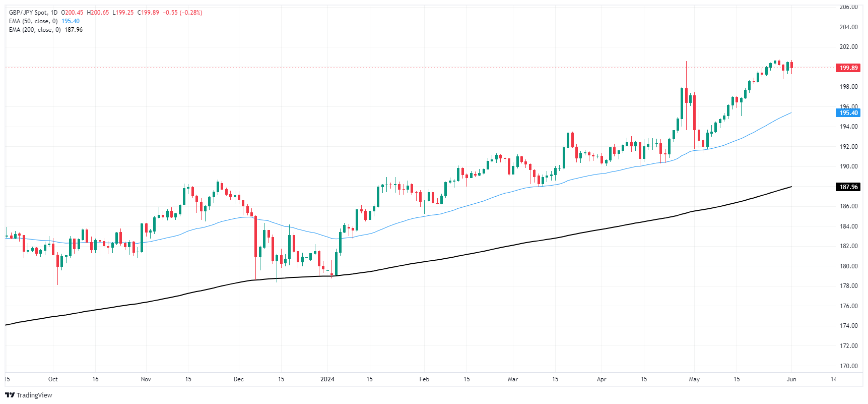The image size is (868, 404).
Task: Click the May label on time axis
Action: click(x=694, y=379)
